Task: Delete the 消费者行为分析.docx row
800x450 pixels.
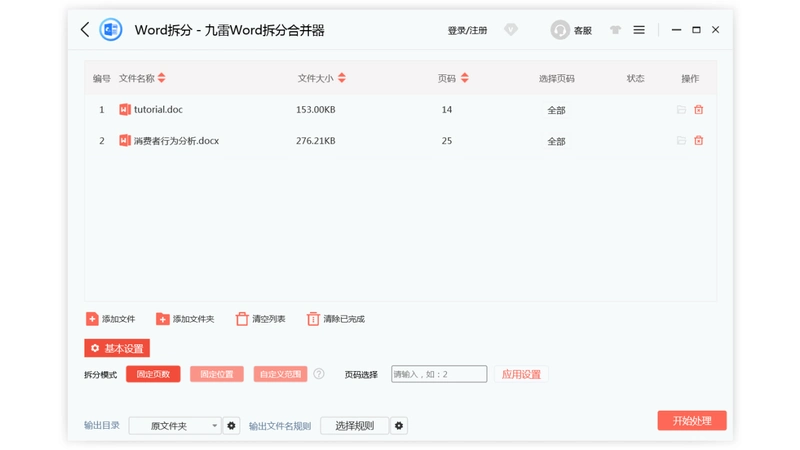Action: click(x=698, y=141)
